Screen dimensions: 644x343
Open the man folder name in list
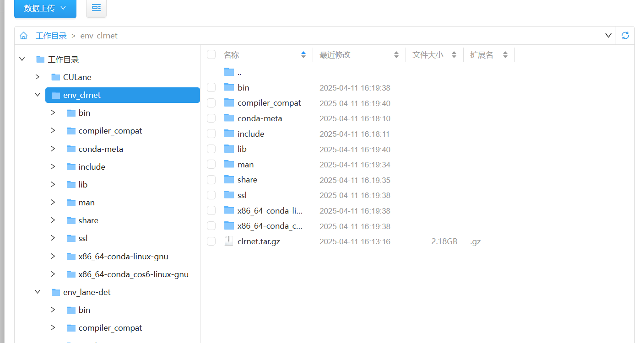[245, 164]
